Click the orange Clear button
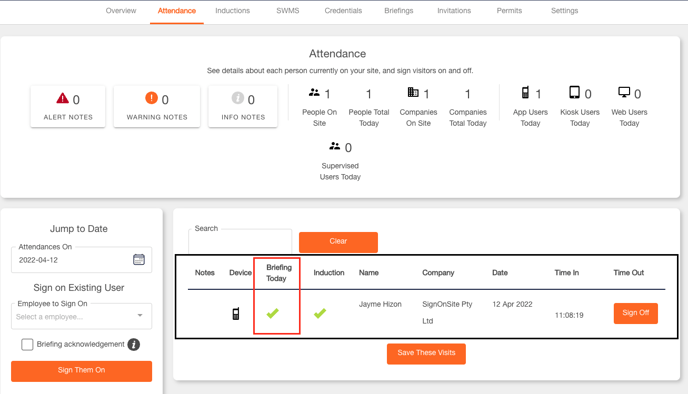Image resolution: width=688 pixels, height=394 pixels. (x=338, y=242)
